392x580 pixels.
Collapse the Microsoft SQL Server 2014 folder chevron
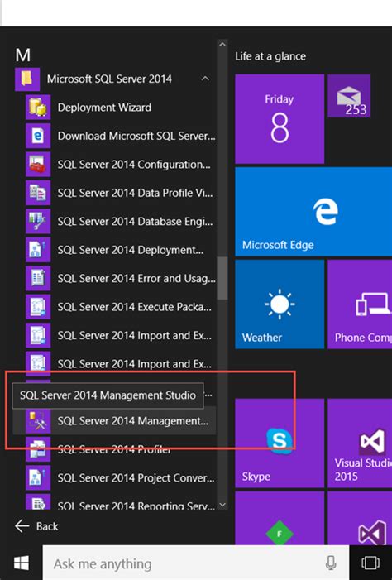pos(205,79)
